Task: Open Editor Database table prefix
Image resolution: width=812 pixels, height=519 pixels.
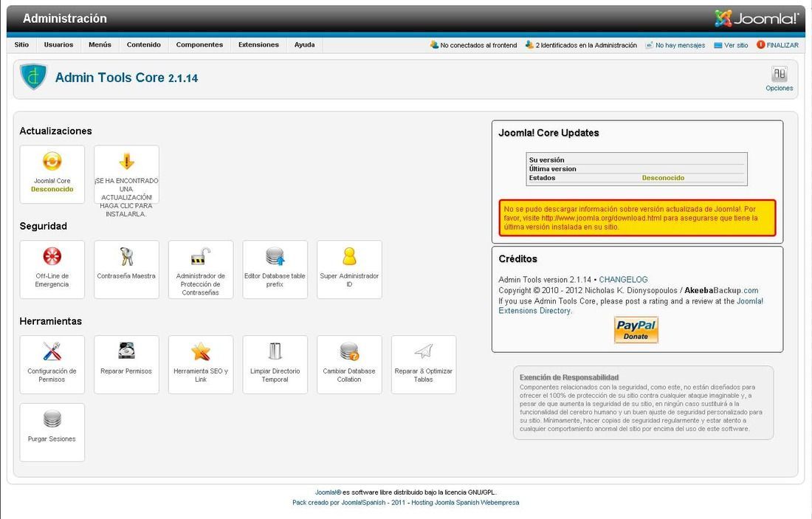Action: tap(275, 269)
